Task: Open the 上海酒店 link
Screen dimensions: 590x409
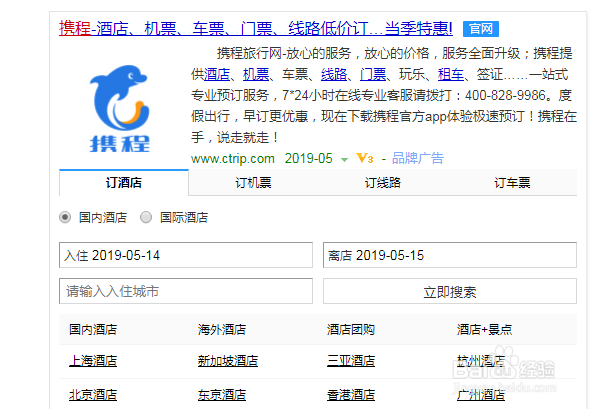Action: point(93,361)
